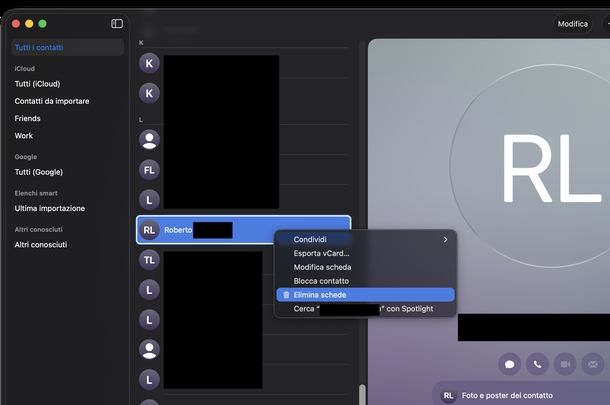The width and height of the screenshot is (610, 405).
Task: Send a message with the chat bubble icon
Action: click(510, 364)
